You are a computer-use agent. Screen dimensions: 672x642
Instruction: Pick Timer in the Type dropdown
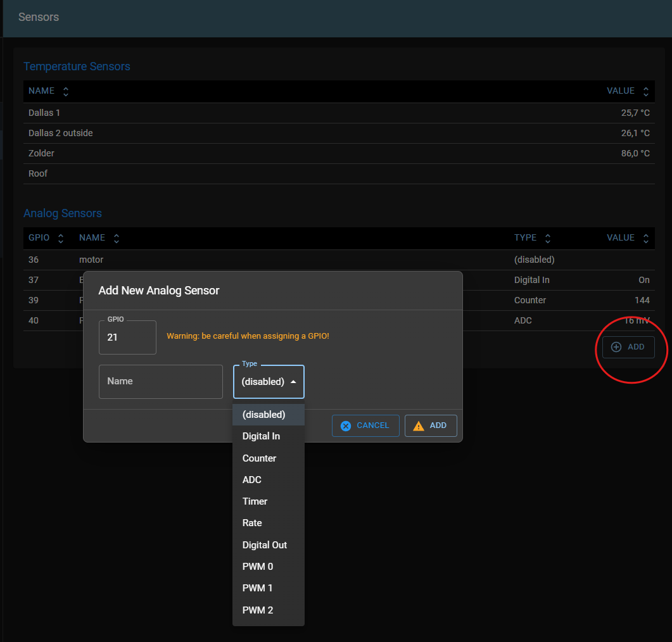pos(255,501)
